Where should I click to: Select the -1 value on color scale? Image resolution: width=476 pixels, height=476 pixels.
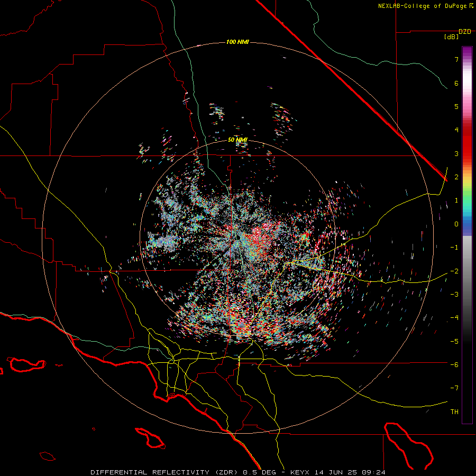click(454, 248)
